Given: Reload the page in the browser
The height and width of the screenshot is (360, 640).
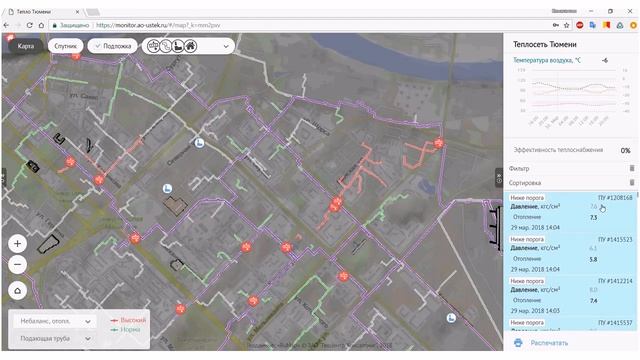Looking at the screenshot, I should point(29,25).
